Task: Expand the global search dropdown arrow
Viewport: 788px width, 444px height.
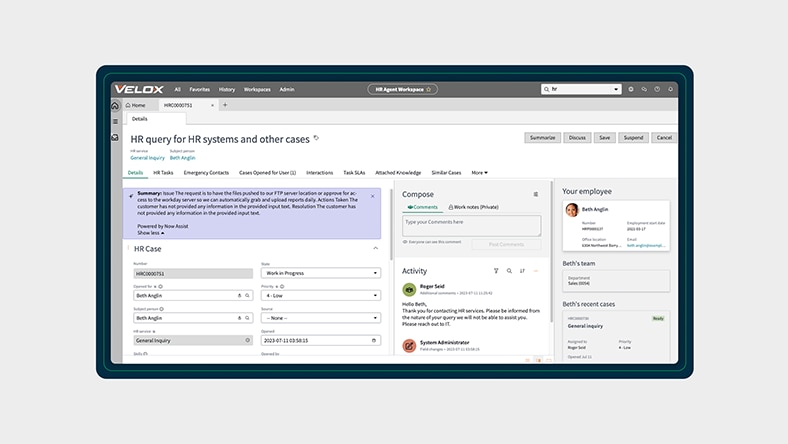Action: (616, 90)
